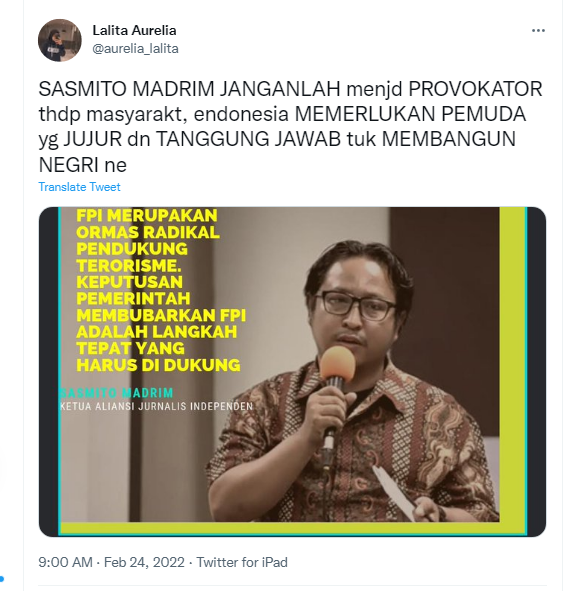The height and width of the screenshot is (591, 565).
Task: Open the Lalita Aurelia display name link
Action: tap(135, 30)
